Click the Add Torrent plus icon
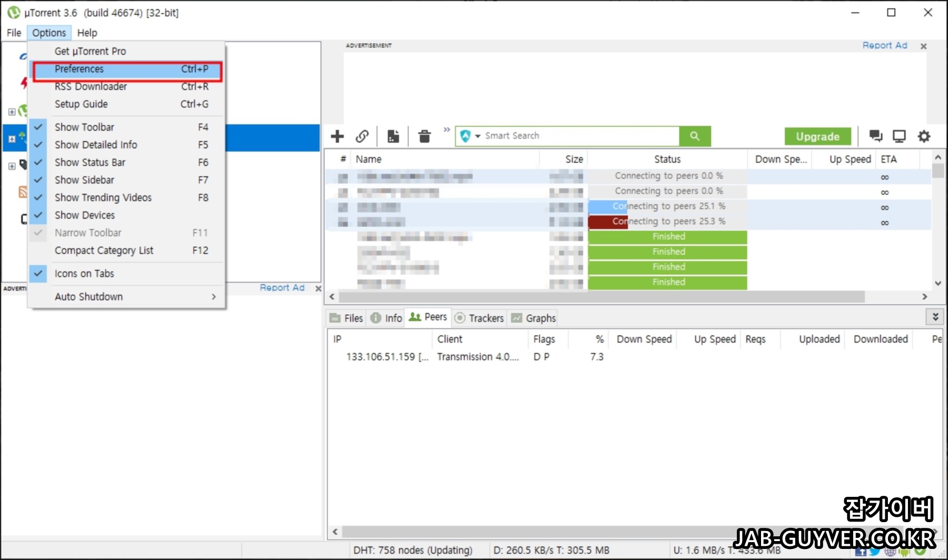Viewport: 948px width, 560px height. (x=337, y=136)
